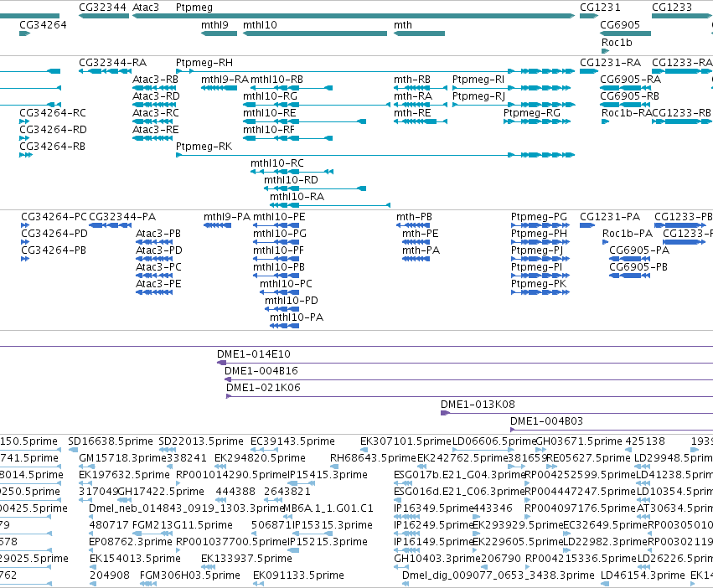Image resolution: width=713 pixels, height=588 pixels.
Task: Click the Roc1b gene arrow
Action: pyautogui.click(x=605, y=50)
